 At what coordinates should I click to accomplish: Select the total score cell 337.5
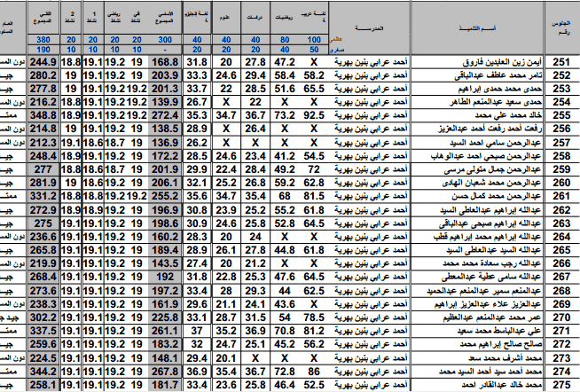(x=43, y=331)
